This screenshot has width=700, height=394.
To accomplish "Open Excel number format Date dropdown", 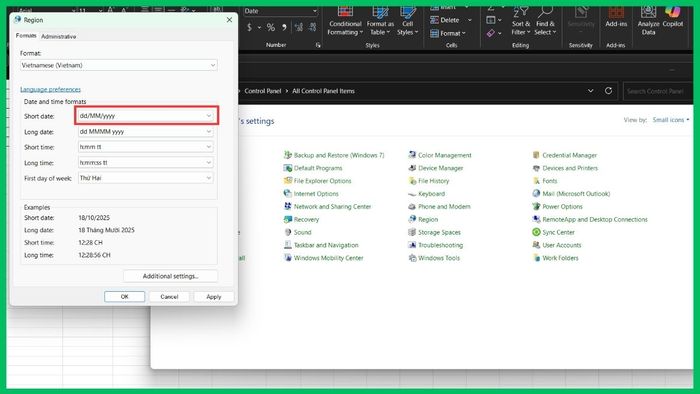I will [x=314, y=11].
